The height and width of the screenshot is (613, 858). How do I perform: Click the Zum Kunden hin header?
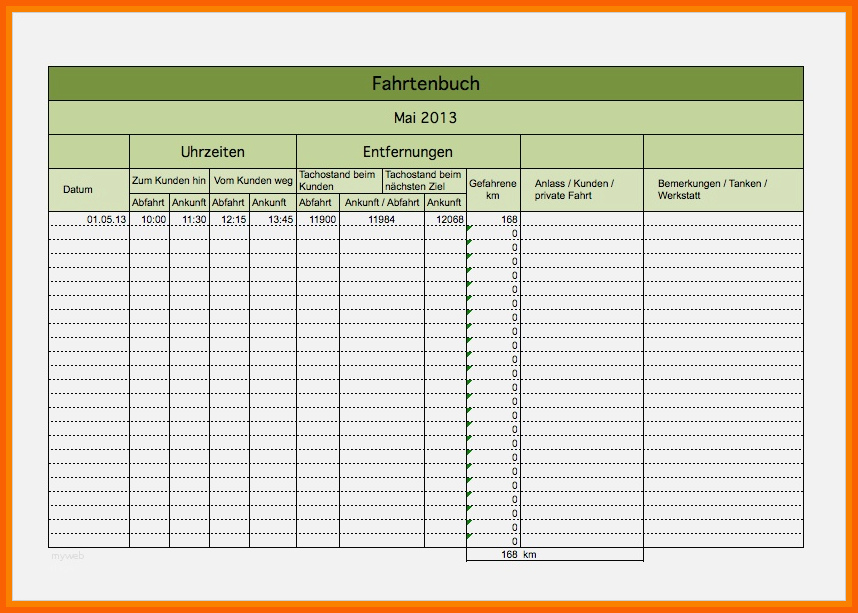[169, 181]
